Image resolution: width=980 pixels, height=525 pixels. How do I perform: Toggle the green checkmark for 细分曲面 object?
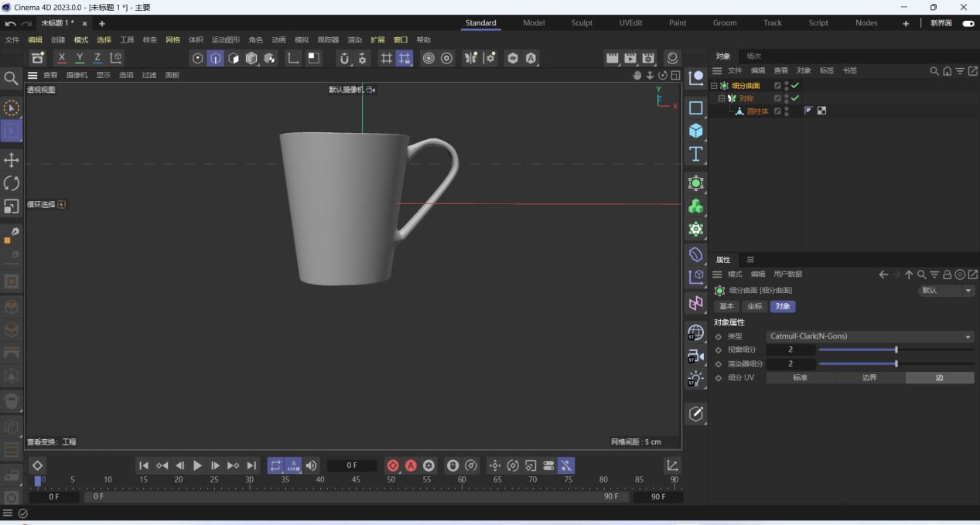pos(795,86)
